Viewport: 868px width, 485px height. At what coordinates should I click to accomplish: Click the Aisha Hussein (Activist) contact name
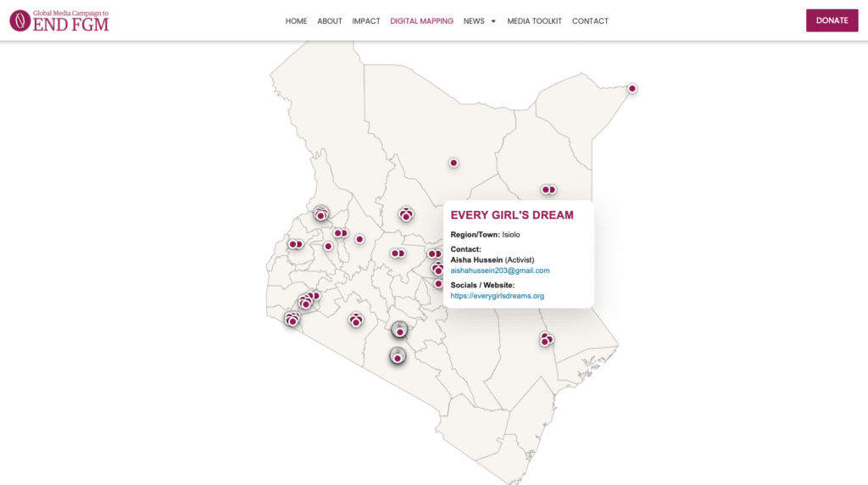tap(492, 259)
